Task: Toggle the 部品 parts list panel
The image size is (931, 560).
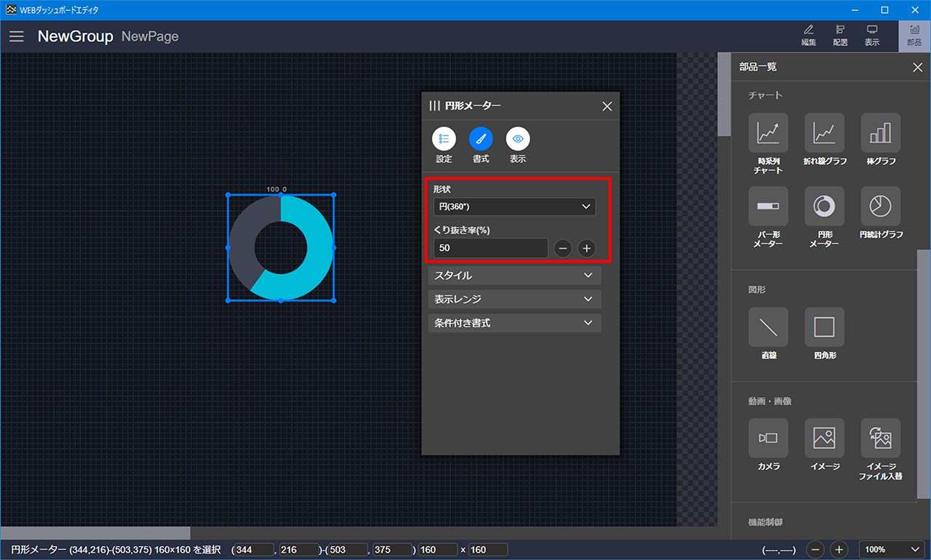Action: tap(914, 35)
